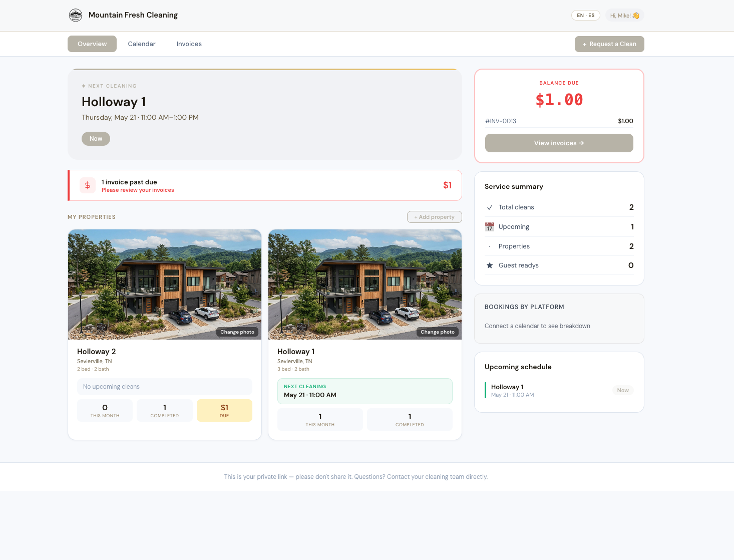Click Mountain Fresh Cleaning title text
This screenshot has width=734, height=560.
point(133,15)
